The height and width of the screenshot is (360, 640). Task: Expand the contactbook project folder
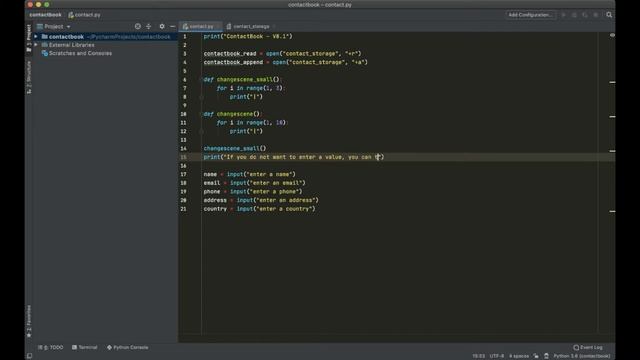[x=36, y=37]
